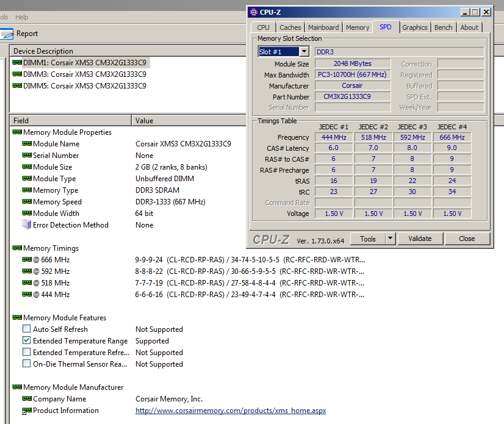
Task: Click the @ 666 MHz timing icon
Action: pyautogui.click(x=27, y=259)
